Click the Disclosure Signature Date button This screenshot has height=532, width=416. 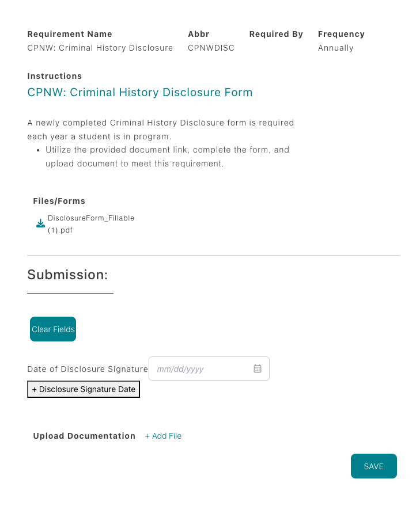tap(83, 389)
